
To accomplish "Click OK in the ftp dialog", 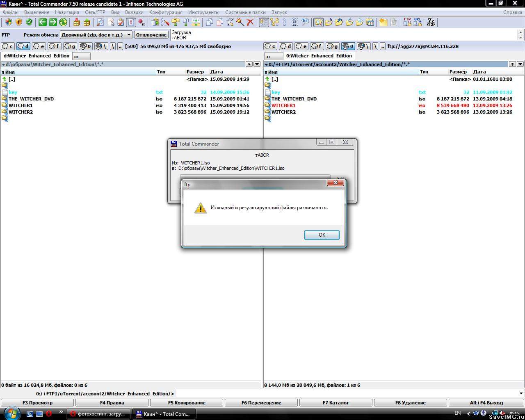I will click(x=322, y=235).
